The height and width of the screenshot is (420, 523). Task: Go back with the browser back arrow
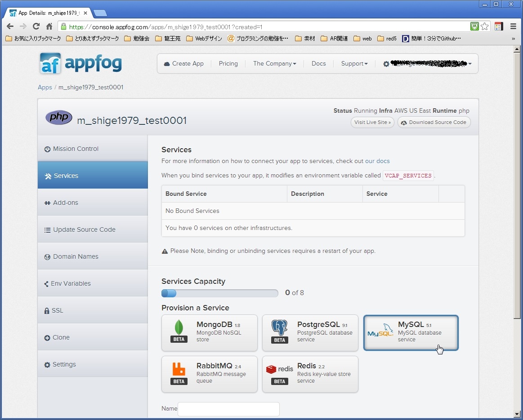(x=10, y=27)
